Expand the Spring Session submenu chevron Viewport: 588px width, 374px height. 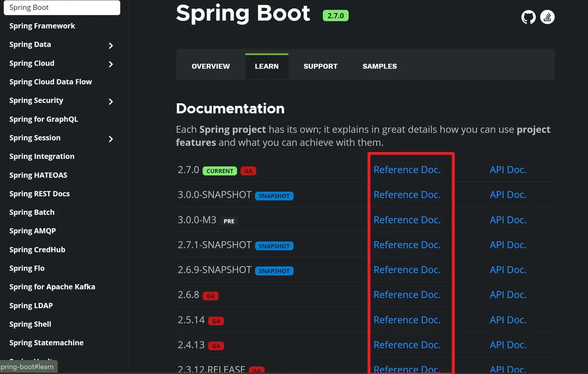(x=111, y=139)
